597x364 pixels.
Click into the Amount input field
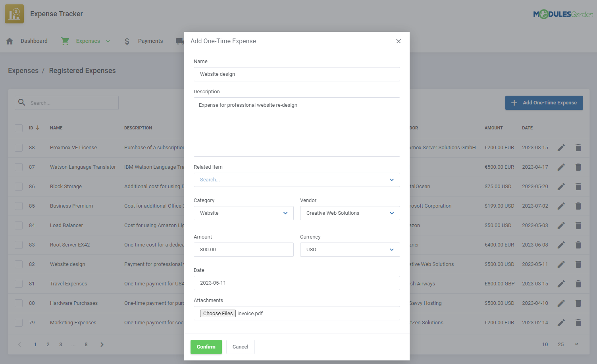(243, 250)
